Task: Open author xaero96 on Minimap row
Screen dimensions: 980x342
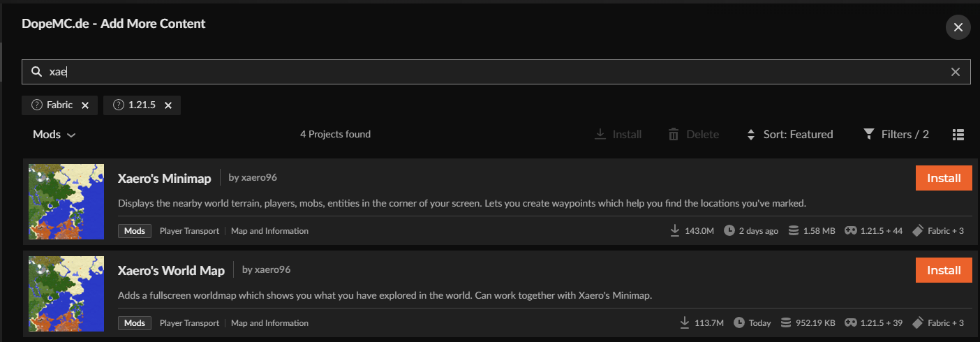Action: click(253, 177)
